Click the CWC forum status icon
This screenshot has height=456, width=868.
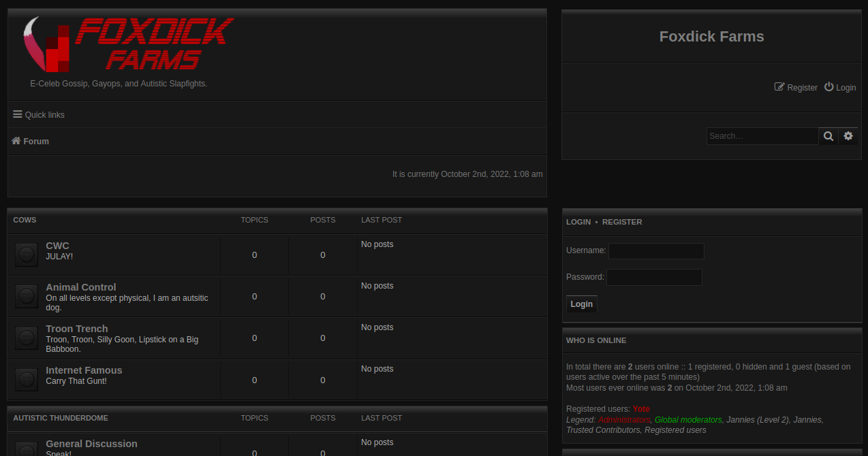(x=27, y=255)
